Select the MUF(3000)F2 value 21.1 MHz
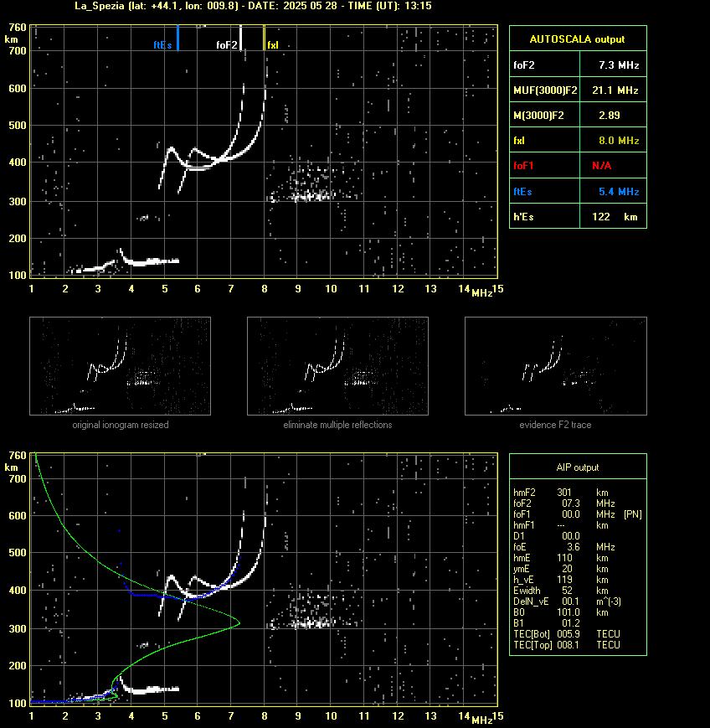Screen dimensions: 710x728 pyautogui.click(x=615, y=90)
